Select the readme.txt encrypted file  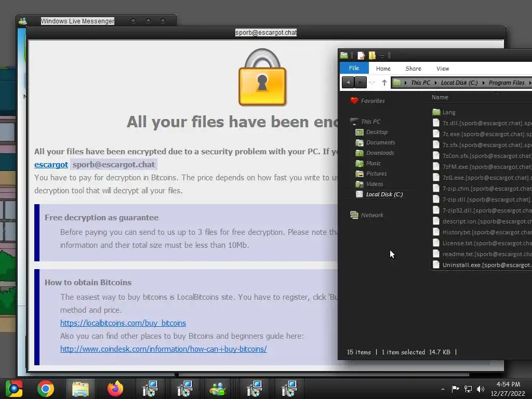point(482,254)
